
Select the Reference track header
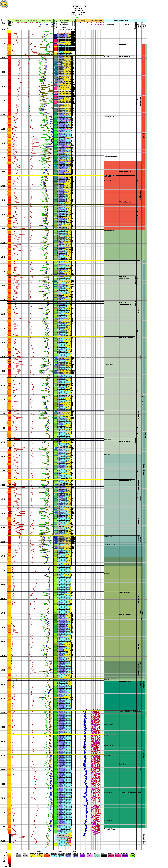[x=18, y=21]
